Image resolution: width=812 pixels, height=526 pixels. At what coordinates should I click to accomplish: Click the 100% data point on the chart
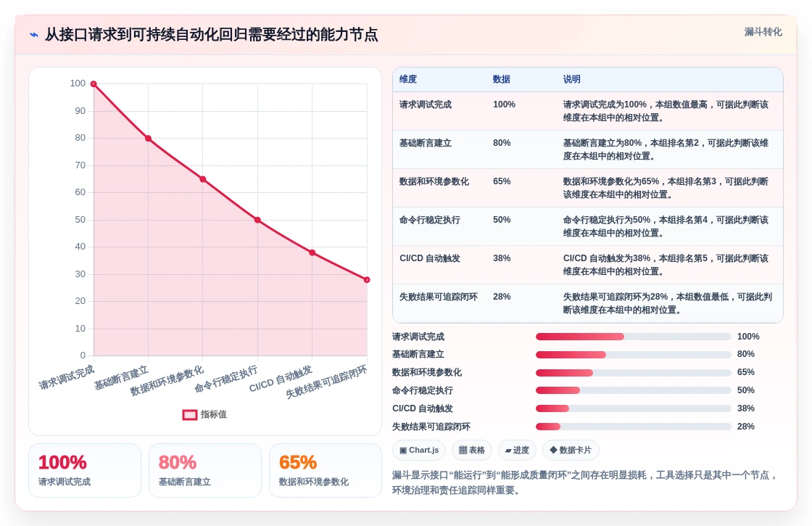[94, 84]
